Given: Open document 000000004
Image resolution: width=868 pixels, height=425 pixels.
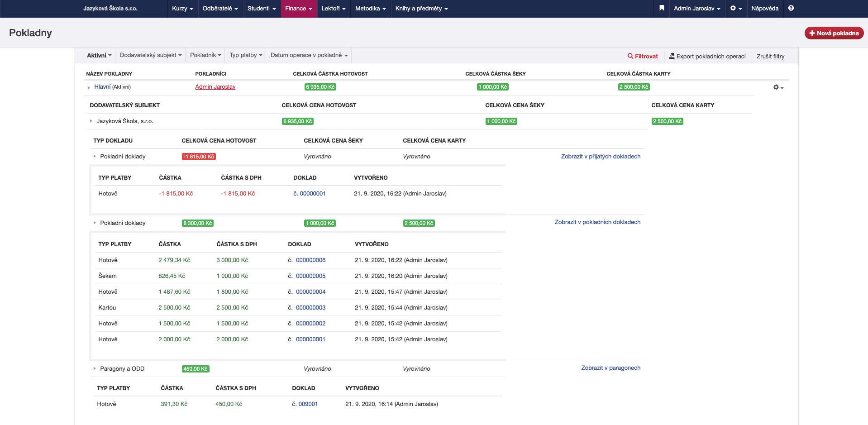Looking at the screenshot, I should (x=311, y=292).
